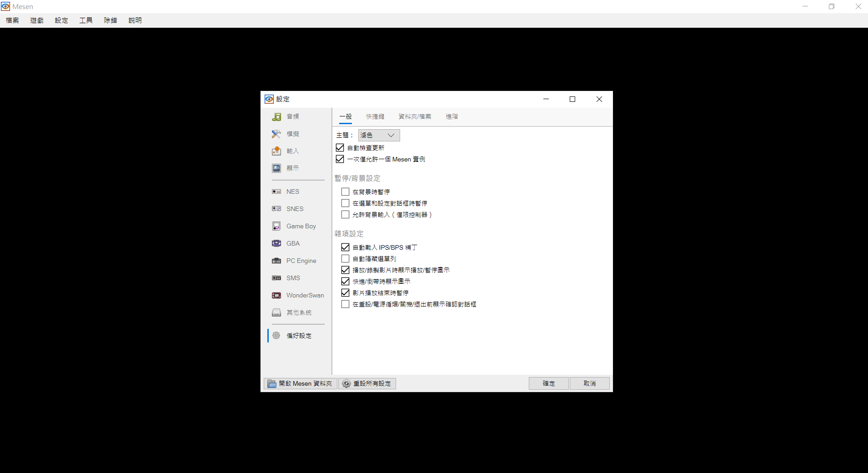Switch to the 快捷鍵 tab
Viewport: 868px width, 473px height.
(x=375, y=116)
